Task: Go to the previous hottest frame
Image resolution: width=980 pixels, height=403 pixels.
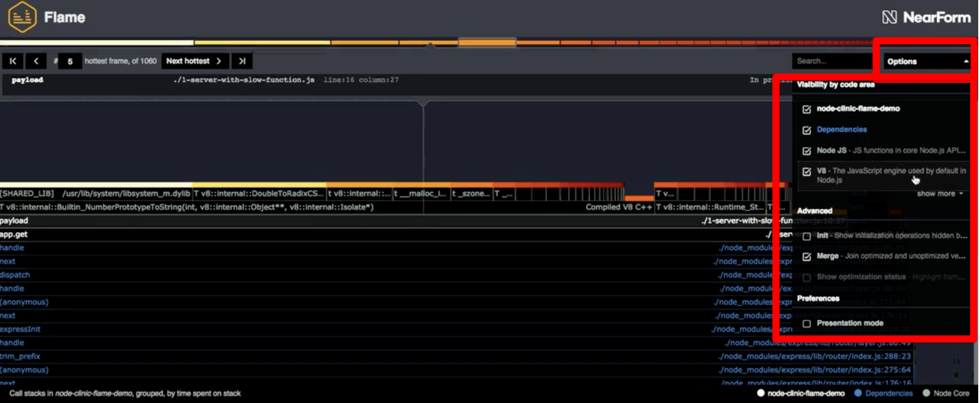Action: click(x=36, y=61)
